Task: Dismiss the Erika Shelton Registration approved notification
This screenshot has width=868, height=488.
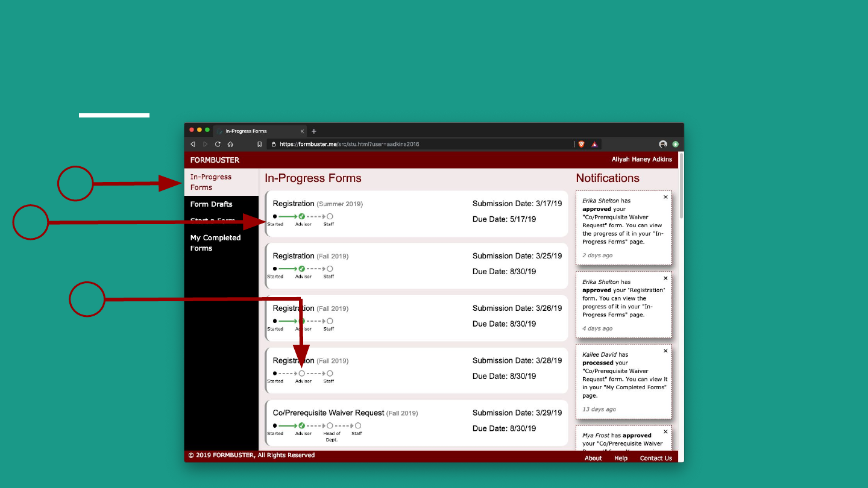Action: 665,278
